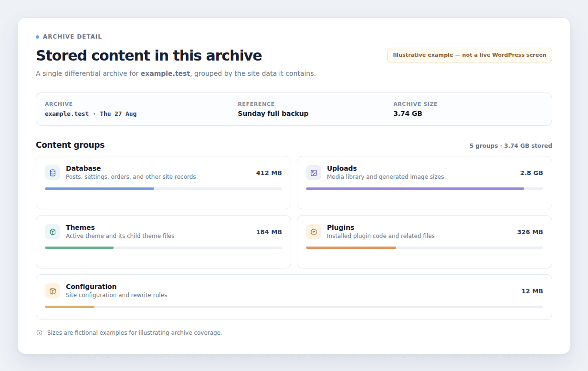Screen dimensions: 588x371
Task: Click the "326 MB" size value
Action: point(530,232)
